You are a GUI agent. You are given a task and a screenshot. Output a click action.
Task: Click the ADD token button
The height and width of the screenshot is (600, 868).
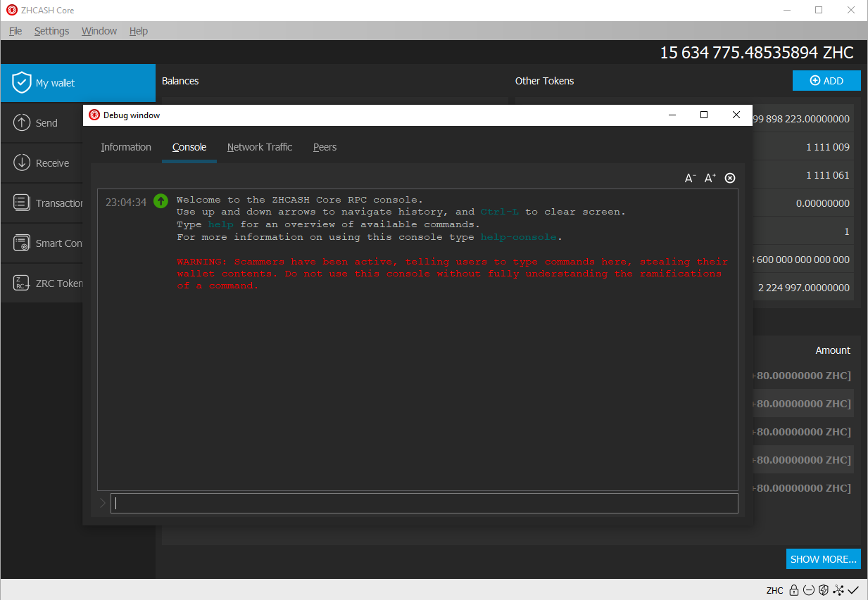[826, 81]
